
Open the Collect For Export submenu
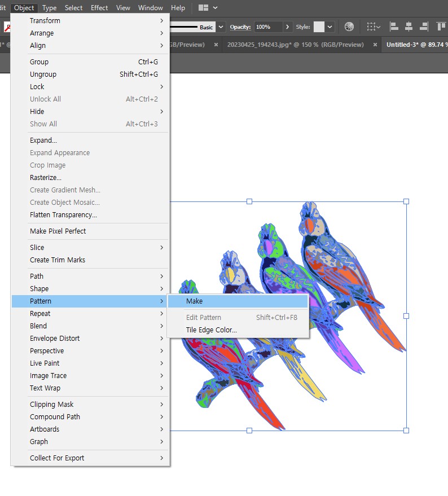(x=90, y=458)
